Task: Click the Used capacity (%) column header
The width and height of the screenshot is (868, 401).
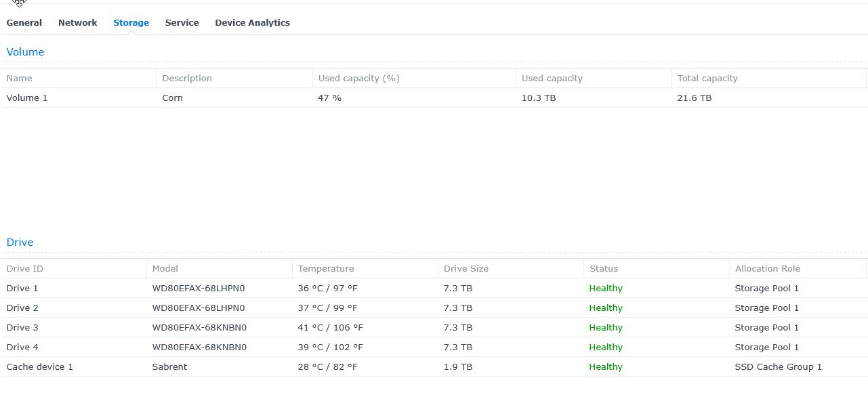Action: click(x=359, y=79)
